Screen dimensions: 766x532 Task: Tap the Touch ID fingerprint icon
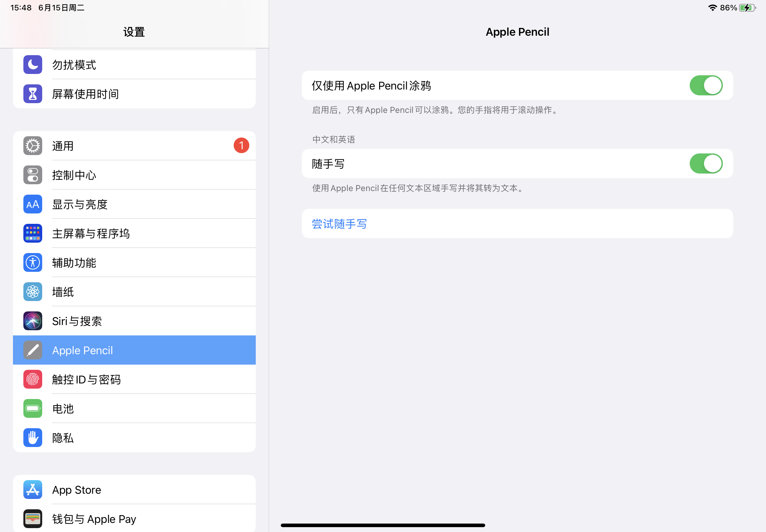click(x=33, y=379)
